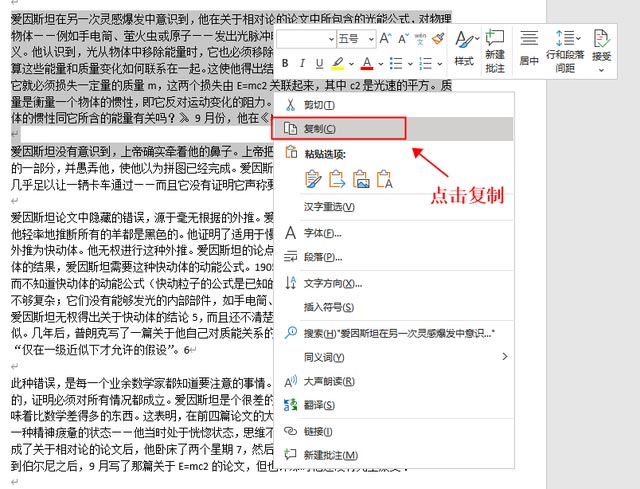The height and width of the screenshot is (489, 640).
Task: Choose 文字方向(X)... entry
Action: (393, 283)
